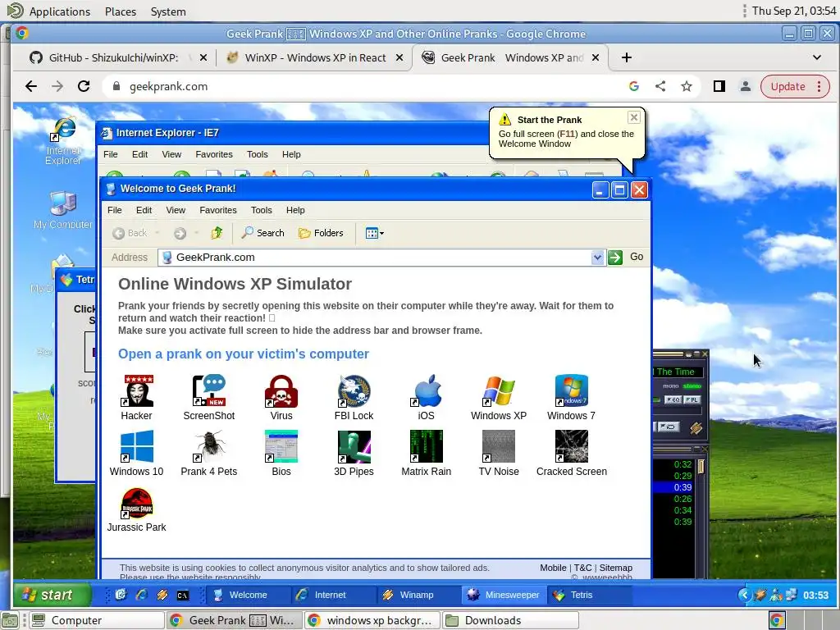Launch the Virus prank icon
Image resolution: width=840 pixels, height=630 pixels.
click(x=281, y=398)
